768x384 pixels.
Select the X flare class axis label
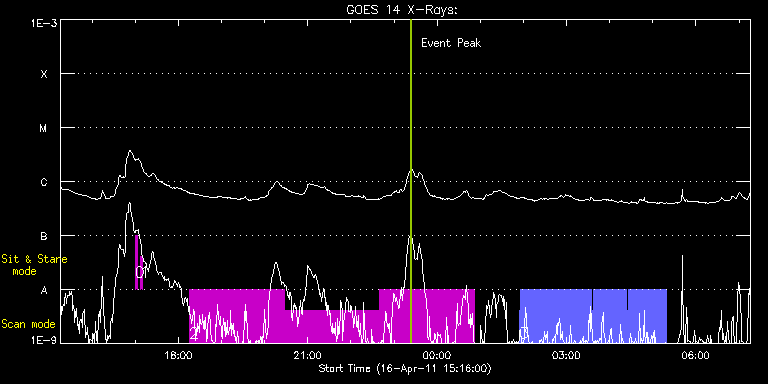click(x=44, y=74)
